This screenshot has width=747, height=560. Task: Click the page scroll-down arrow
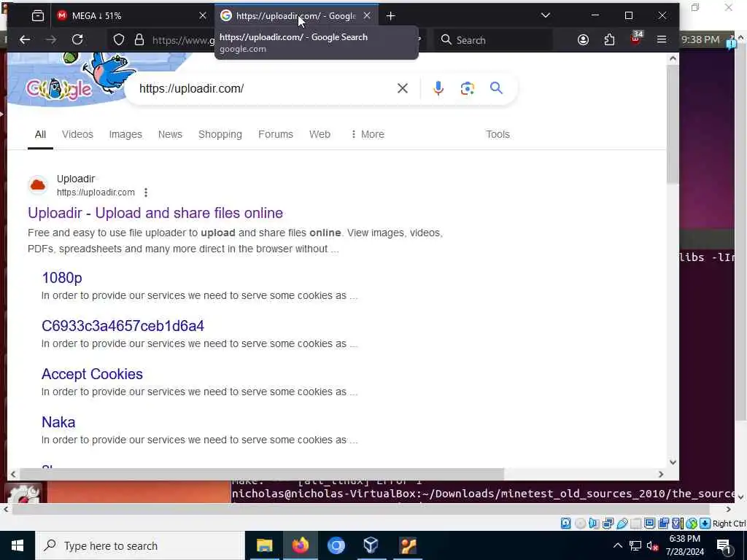[673, 462]
